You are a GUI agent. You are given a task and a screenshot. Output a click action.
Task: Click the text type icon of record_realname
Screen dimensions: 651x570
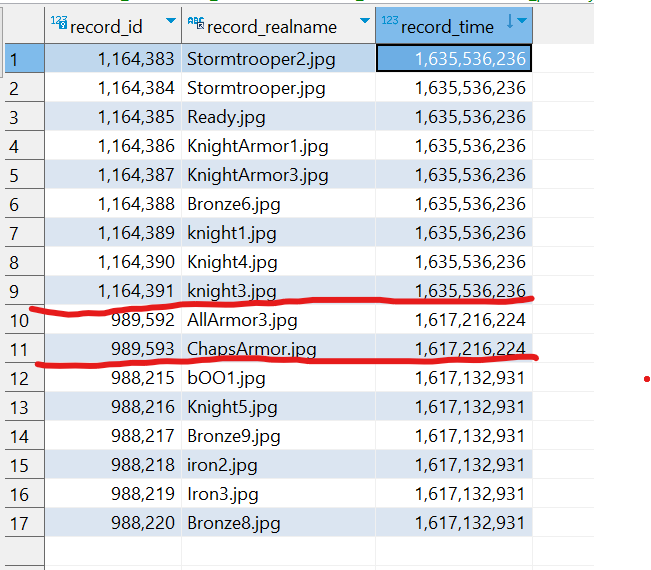[x=196, y=22]
